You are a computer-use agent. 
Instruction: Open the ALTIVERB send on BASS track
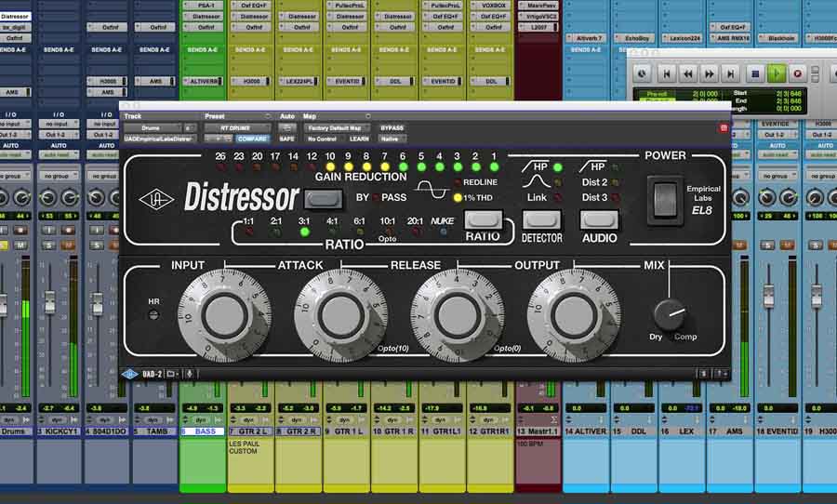(204, 81)
